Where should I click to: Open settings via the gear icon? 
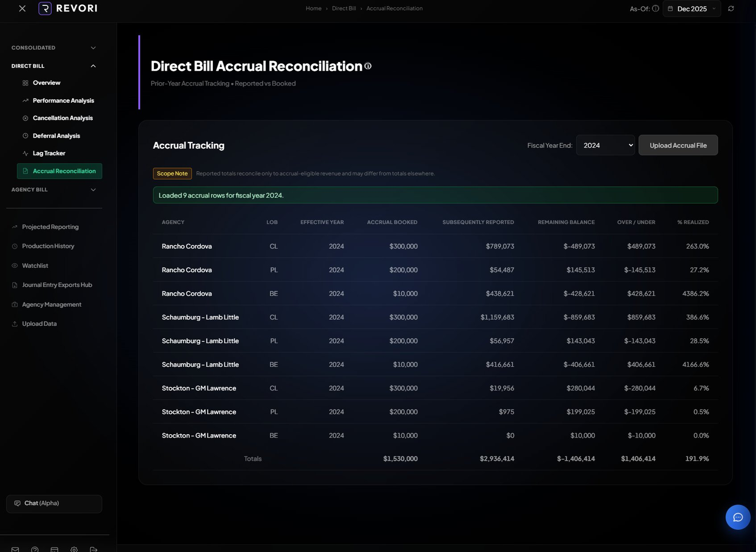click(x=74, y=549)
